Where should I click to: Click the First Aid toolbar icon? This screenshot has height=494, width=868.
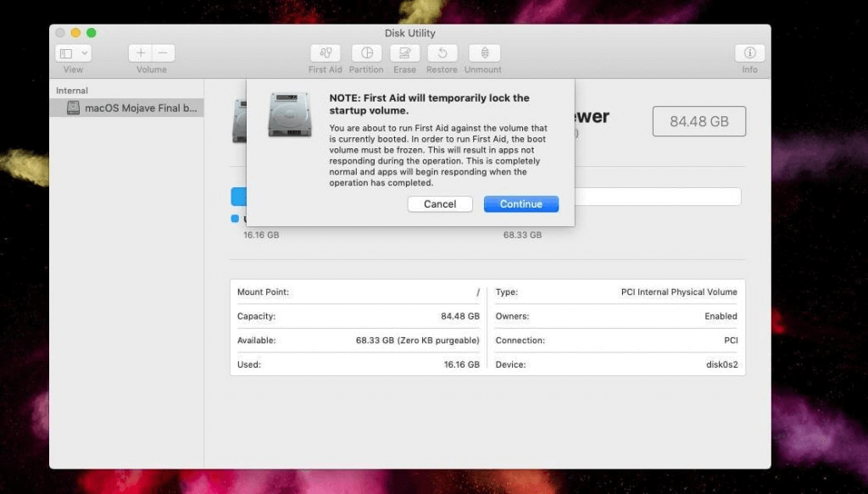click(325, 53)
